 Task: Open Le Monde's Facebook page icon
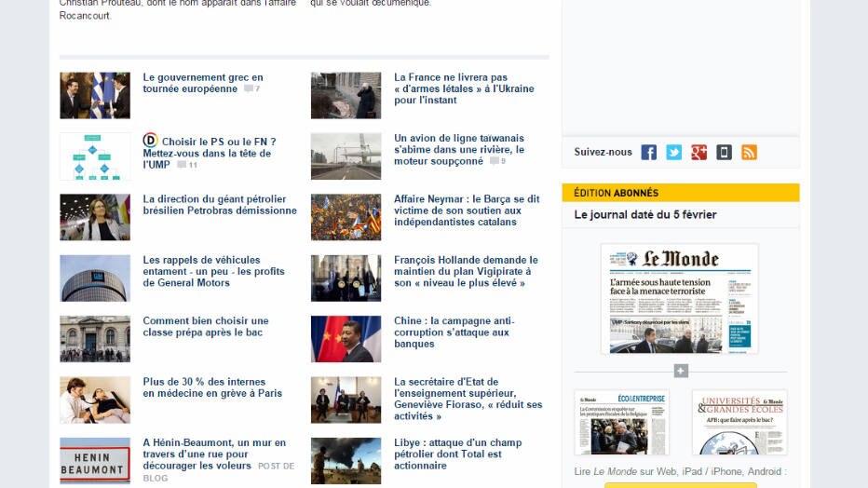(648, 153)
